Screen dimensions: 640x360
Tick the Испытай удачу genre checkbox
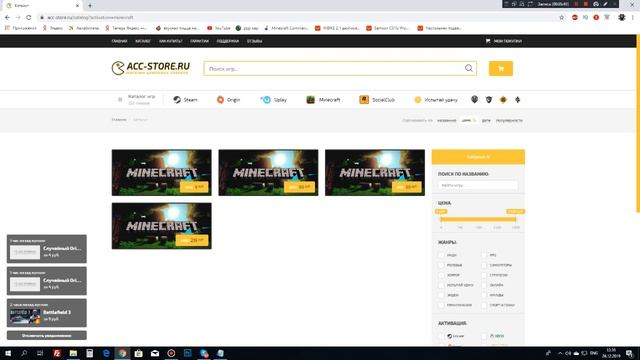[x=441, y=285]
